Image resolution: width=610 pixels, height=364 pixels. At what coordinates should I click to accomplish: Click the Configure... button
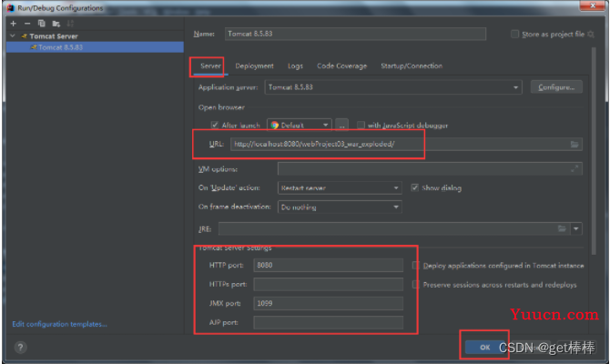pyautogui.click(x=556, y=87)
